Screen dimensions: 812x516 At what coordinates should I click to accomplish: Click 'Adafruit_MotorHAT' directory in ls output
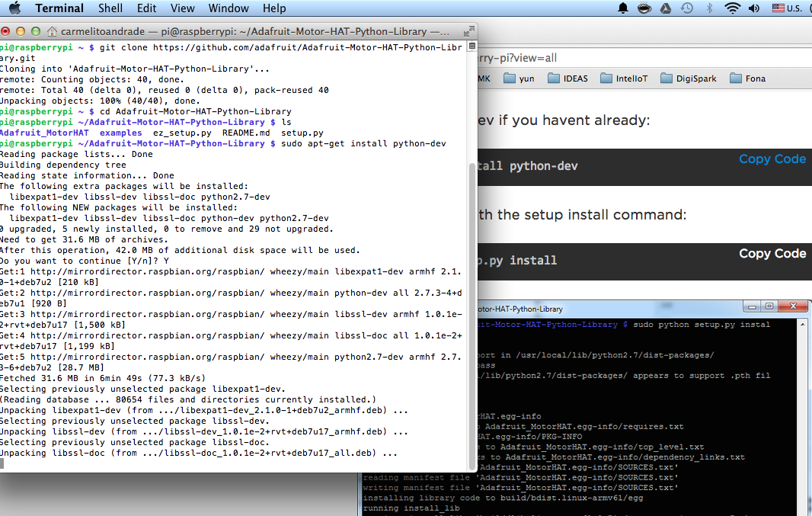tap(44, 133)
